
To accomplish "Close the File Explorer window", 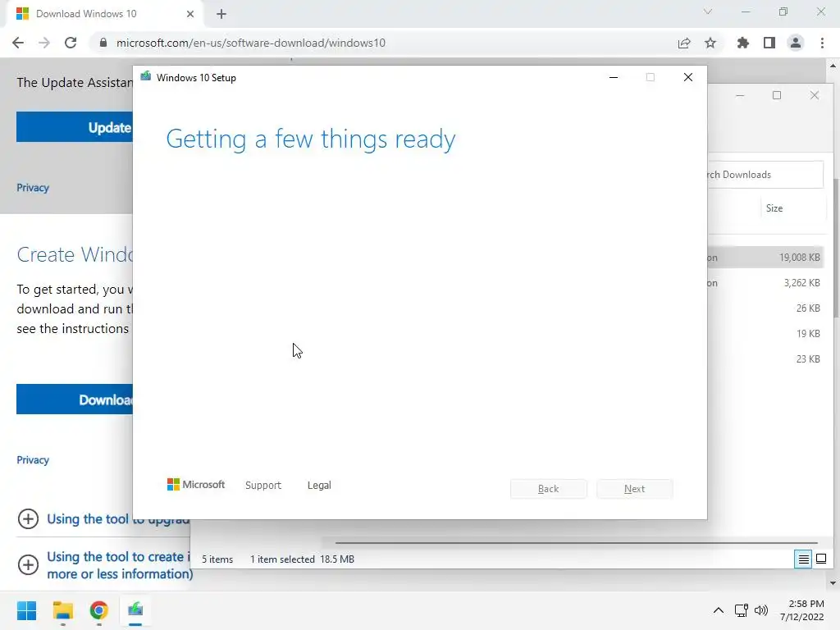I will (815, 95).
